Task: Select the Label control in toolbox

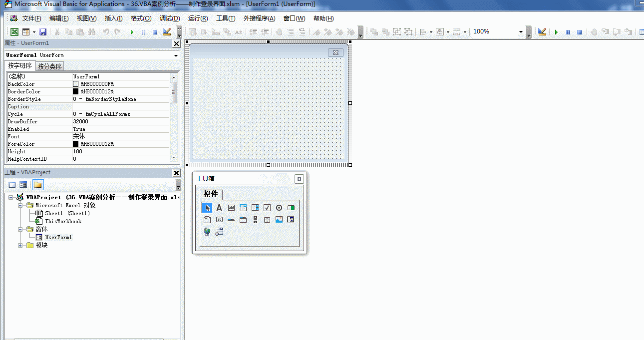Action: coord(219,208)
